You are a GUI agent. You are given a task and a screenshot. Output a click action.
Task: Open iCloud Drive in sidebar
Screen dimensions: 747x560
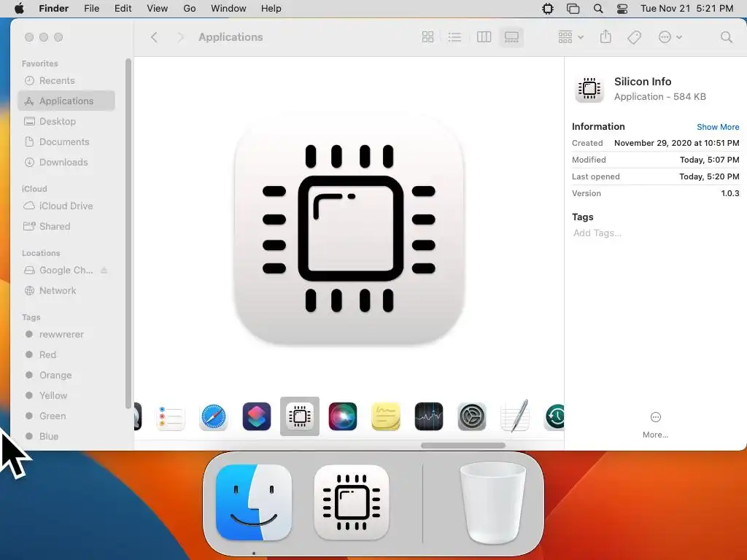click(66, 206)
